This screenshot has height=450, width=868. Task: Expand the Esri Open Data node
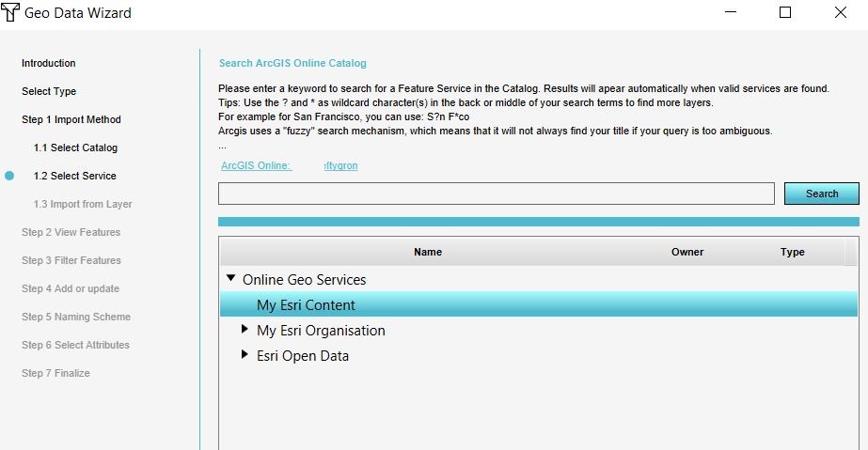[245, 355]
